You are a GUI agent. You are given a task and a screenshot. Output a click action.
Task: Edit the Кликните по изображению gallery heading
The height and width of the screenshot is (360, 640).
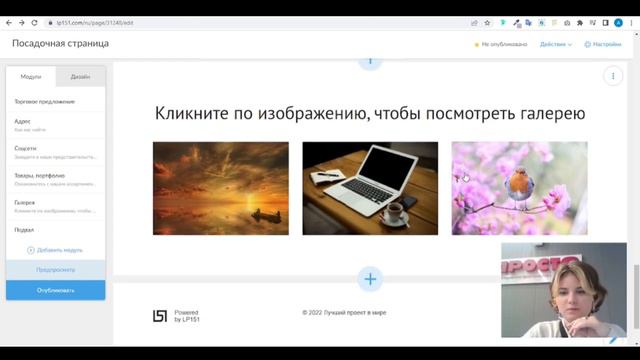coord(370,113)
